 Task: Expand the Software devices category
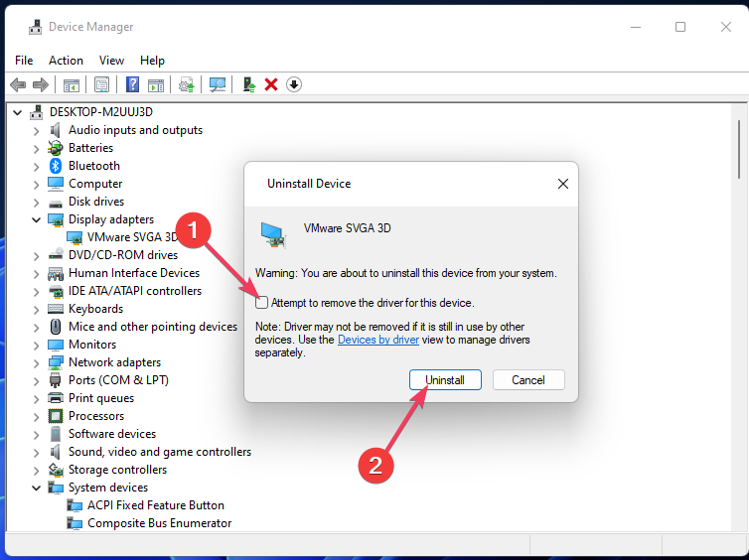click(37, 435)
